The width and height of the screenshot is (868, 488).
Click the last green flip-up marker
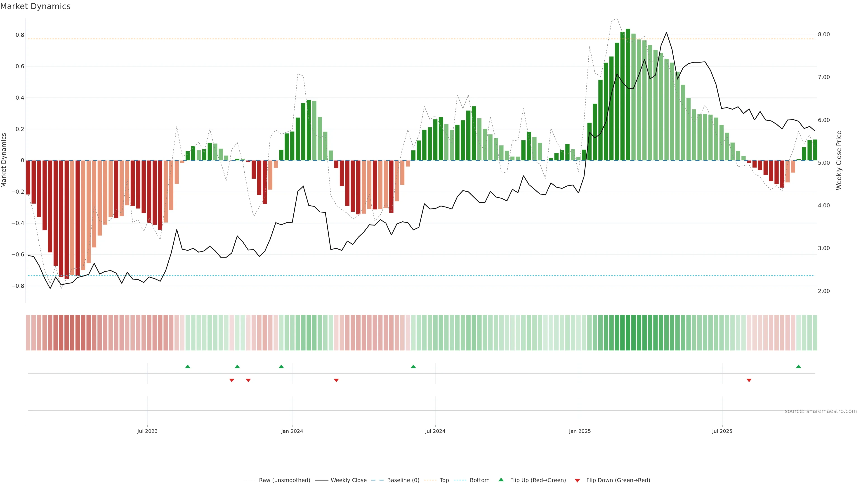pyautogui.click(x=798, y=366)
